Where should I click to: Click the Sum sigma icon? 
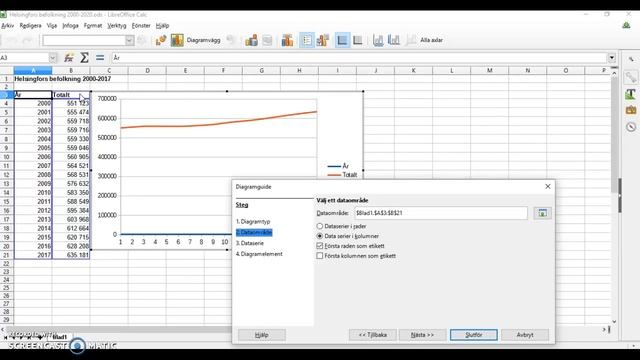[x=84, y=58]
